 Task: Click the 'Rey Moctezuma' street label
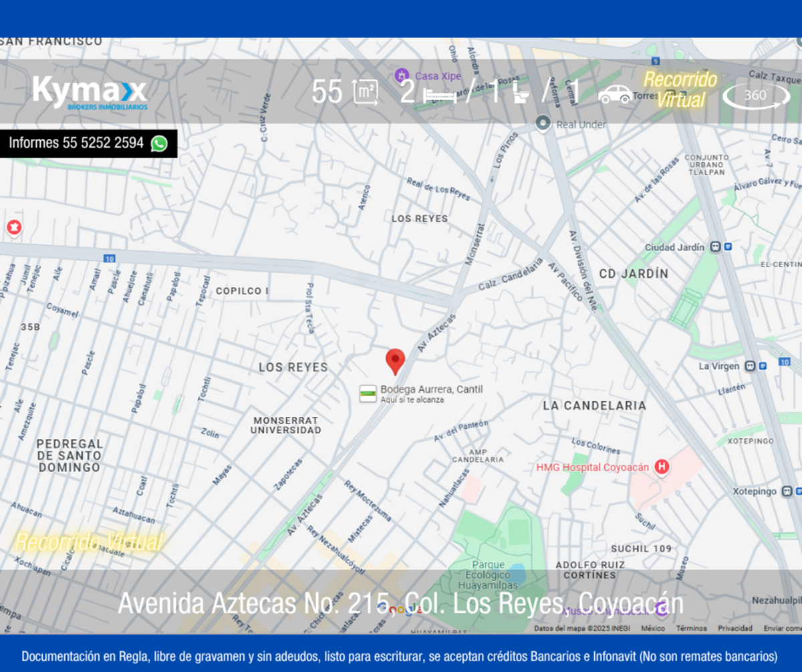368,500
